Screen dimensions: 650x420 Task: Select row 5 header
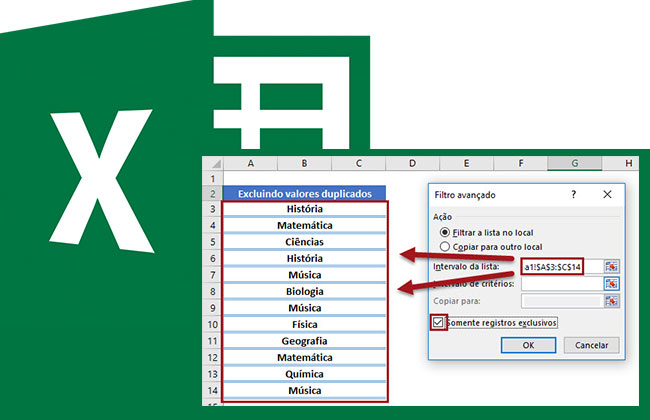coord(213,242)
